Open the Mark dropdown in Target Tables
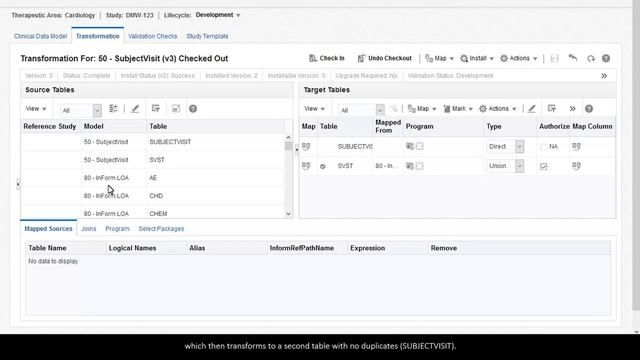Screen dimensions: 640x360 458,109
